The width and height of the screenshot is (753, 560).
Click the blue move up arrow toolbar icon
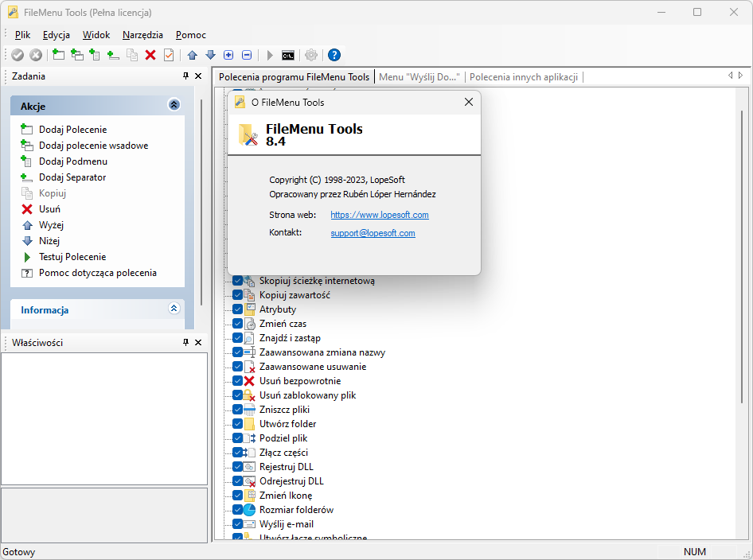tap(193, 55)
